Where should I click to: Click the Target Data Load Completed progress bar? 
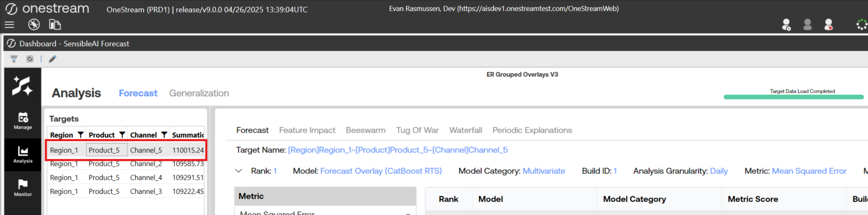[793, 97]
